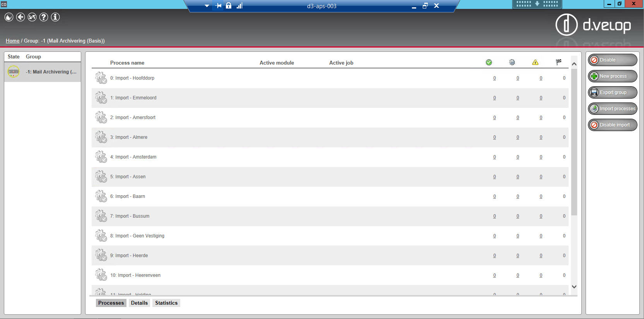Screen dimensions: 644x319
Task: Open the remote connection bar dropdown arrow
Action: click(207, 6)
